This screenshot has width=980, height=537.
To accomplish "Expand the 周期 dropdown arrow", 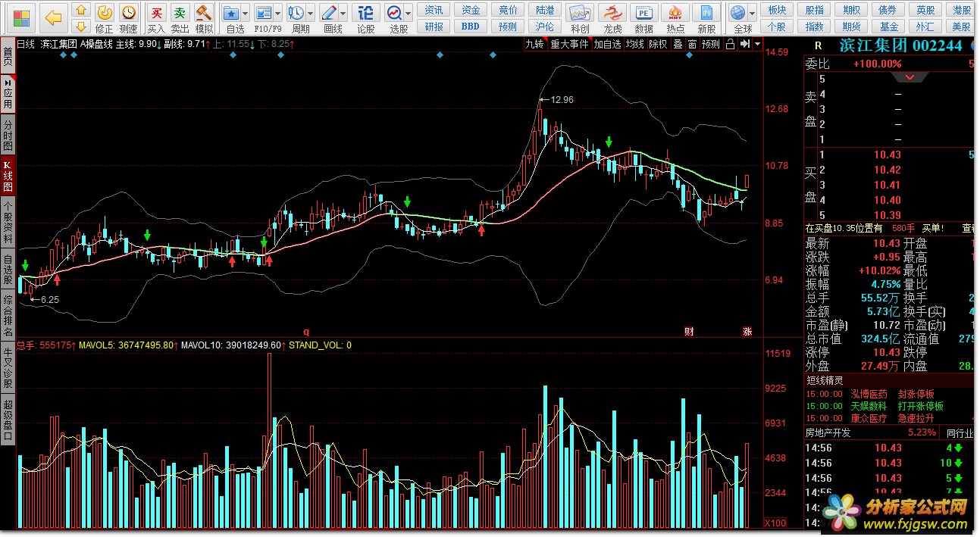I will 311,14.
